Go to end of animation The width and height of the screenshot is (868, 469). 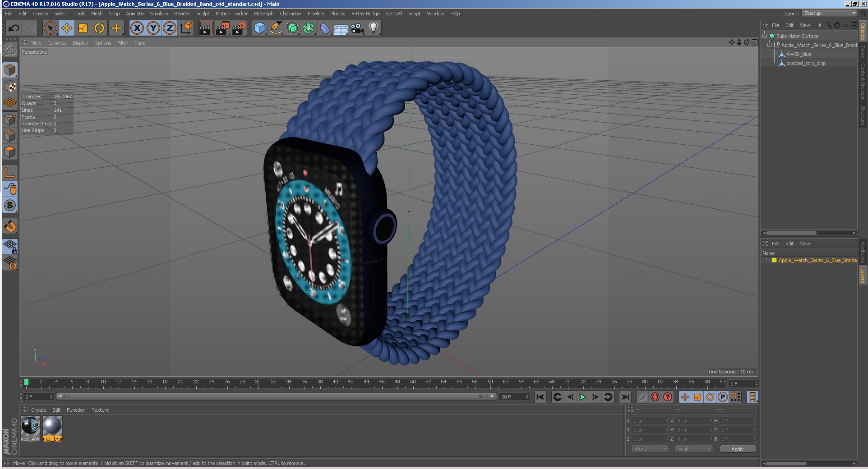pos(625,397)
